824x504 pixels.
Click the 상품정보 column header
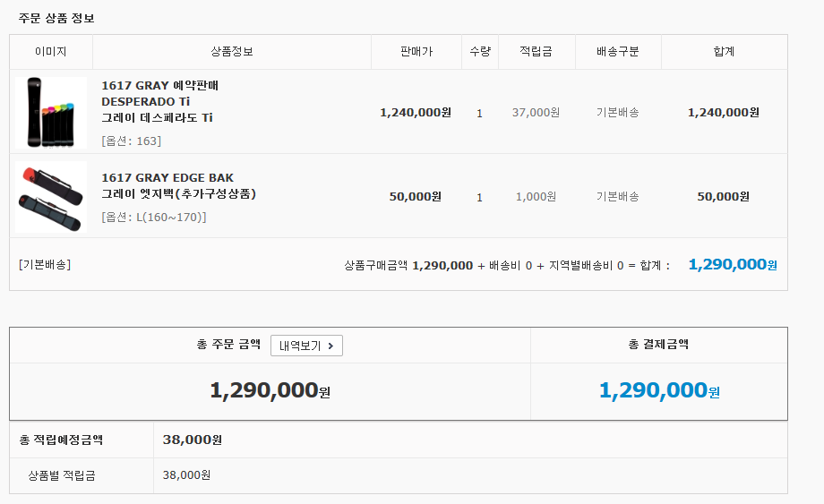pyautogui.click(x=232, y=51)
